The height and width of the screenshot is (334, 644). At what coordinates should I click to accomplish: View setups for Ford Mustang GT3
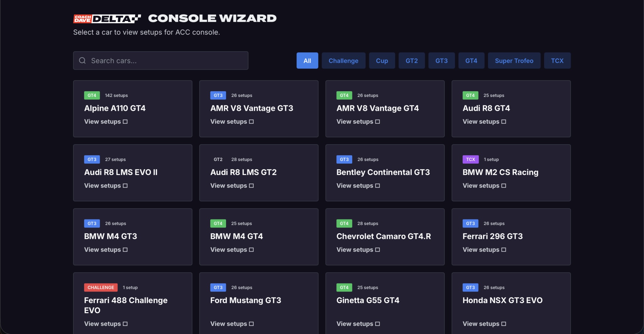pos(232,324)
